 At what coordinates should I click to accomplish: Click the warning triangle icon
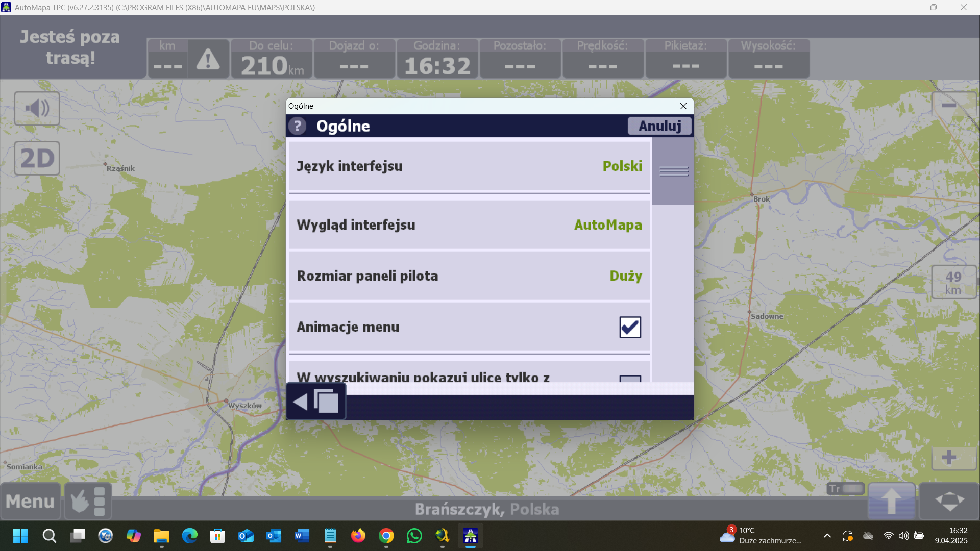(208, 59)
